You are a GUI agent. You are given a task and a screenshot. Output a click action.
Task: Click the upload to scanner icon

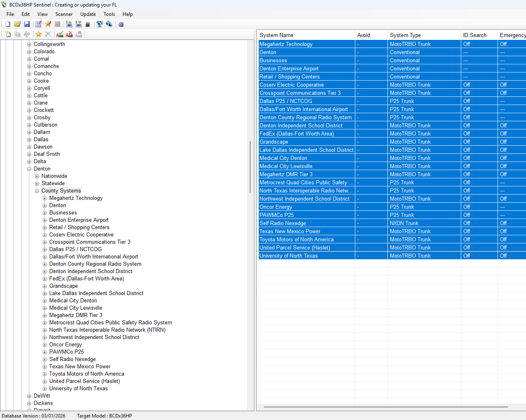[x=69, y=24]
